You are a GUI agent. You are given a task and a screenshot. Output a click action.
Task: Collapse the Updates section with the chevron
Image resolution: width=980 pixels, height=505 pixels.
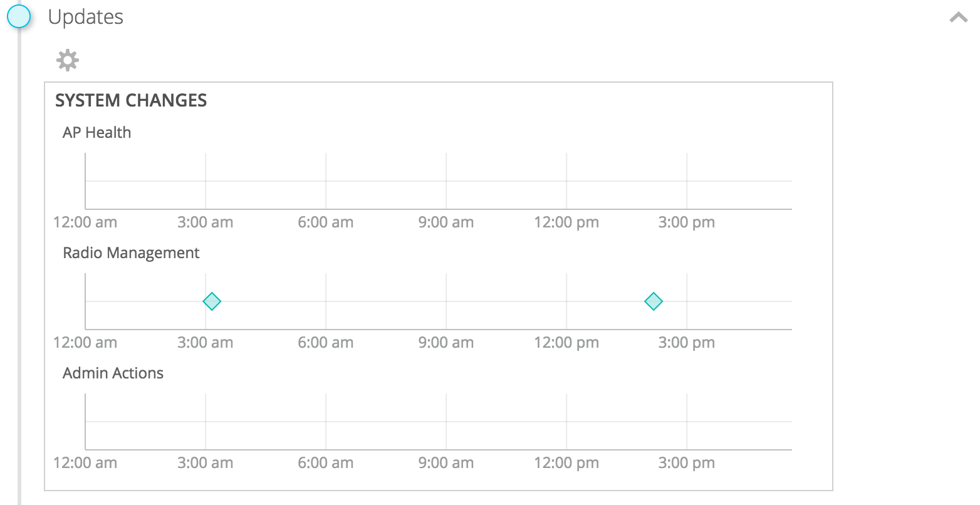[958, 18]
